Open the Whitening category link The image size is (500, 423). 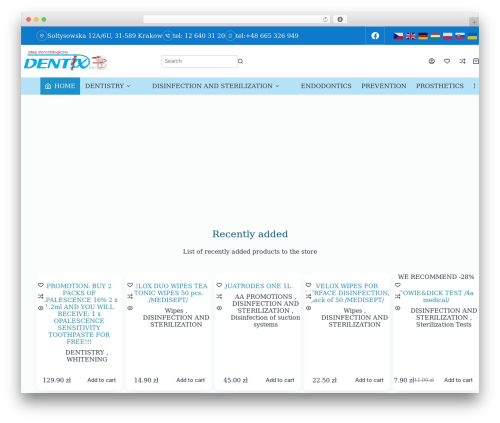[x=87, y=359]
